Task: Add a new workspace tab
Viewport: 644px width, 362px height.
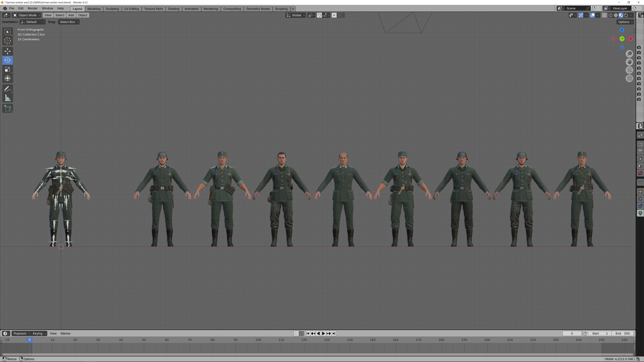Action: (293, 9)
